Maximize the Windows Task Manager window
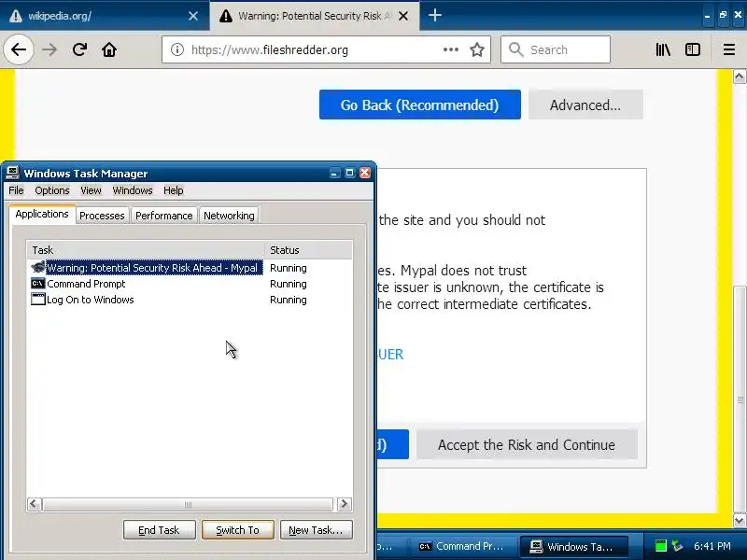Image resolution: width=747 pixels, height=560 pixels. (x=349, y=173)
